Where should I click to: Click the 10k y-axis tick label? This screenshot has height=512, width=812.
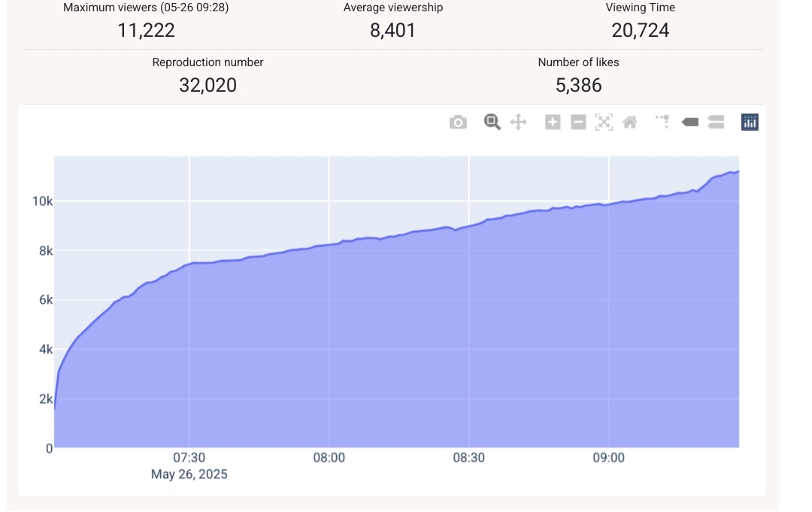(42, 201)
